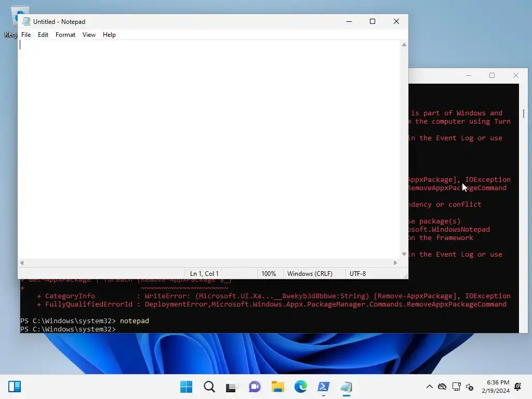Click the network tray icon
This screenshot has height=399, width=532.
click(456, 387)
